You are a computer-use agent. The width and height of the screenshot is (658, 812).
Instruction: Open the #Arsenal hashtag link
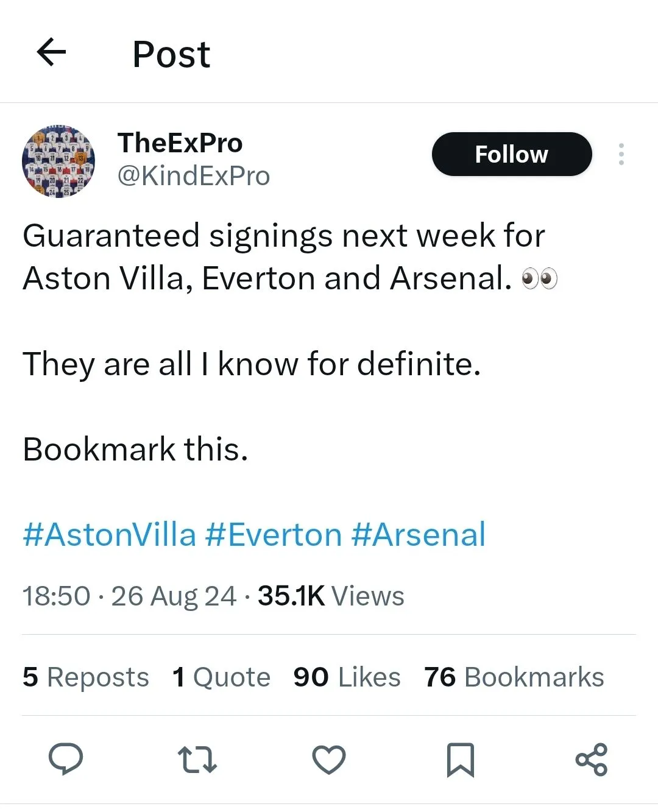tap(419, 535)
